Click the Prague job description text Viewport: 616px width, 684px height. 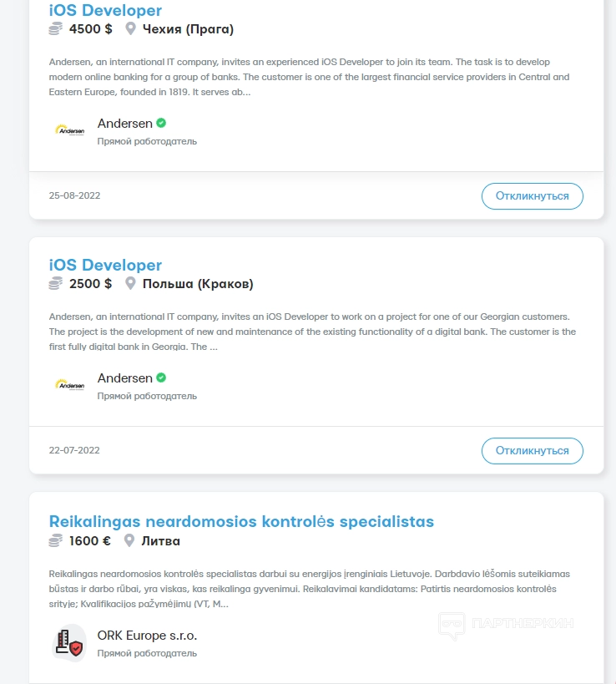pos(309,77)
